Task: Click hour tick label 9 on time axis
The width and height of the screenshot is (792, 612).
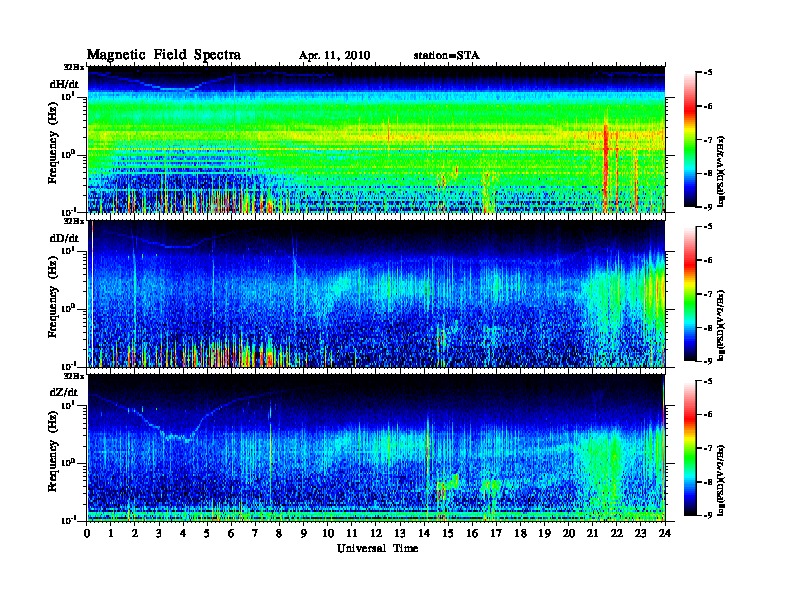Action: tap(304, 533)
